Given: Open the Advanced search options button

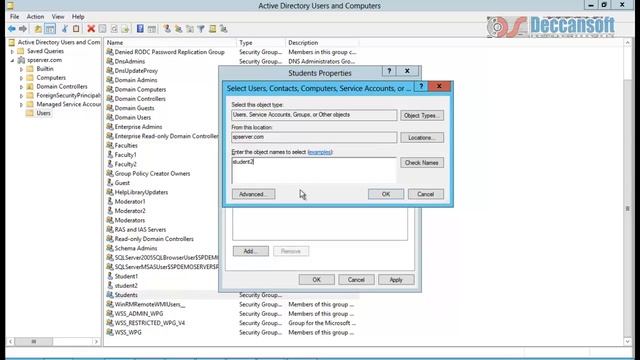Looking at the screenshot, I should (x=253, y=194).
